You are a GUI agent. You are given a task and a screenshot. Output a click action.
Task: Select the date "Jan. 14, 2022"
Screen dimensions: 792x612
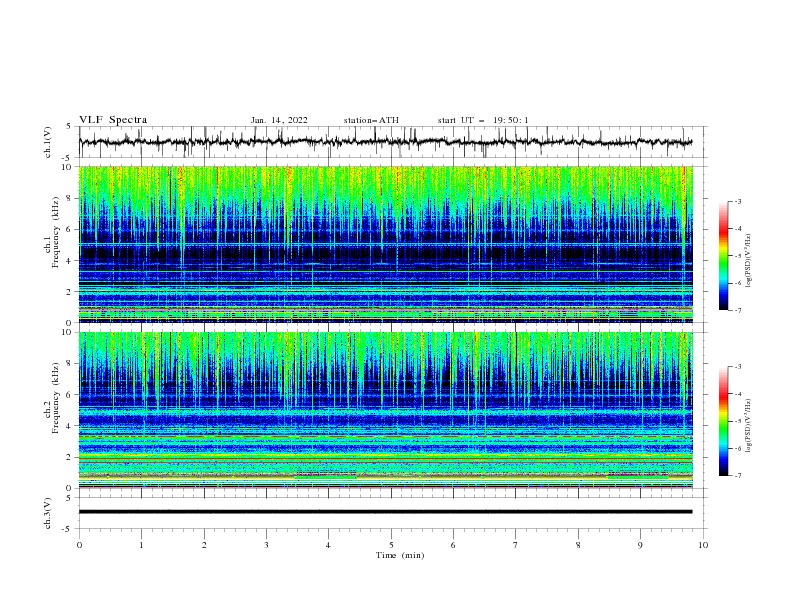tap(279, 120)
